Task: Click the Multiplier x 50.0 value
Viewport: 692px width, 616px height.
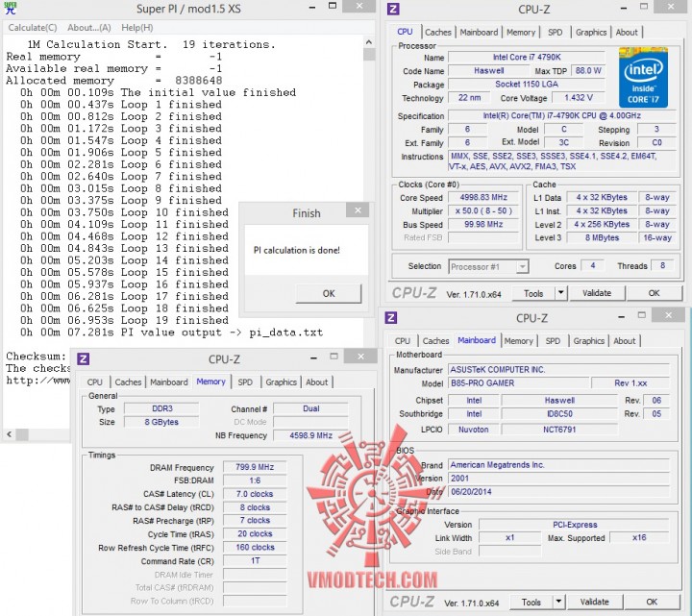Action: [x=483, y=210]
